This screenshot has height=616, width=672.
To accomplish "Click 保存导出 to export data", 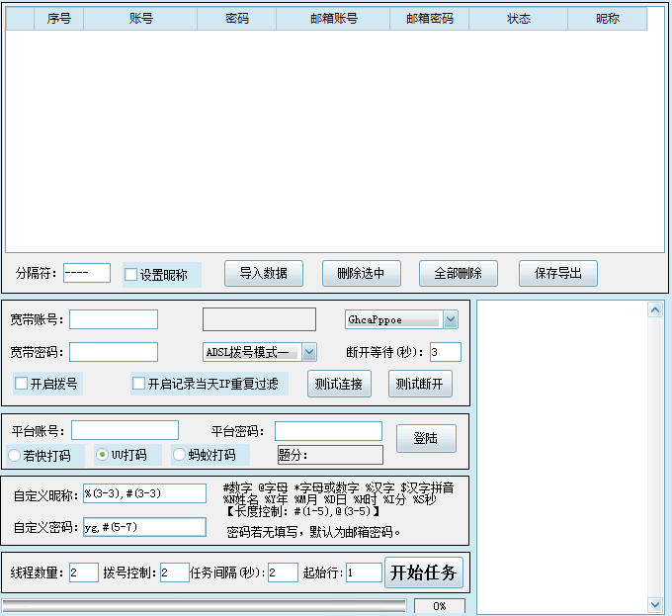I will click(x=558, y=274).
